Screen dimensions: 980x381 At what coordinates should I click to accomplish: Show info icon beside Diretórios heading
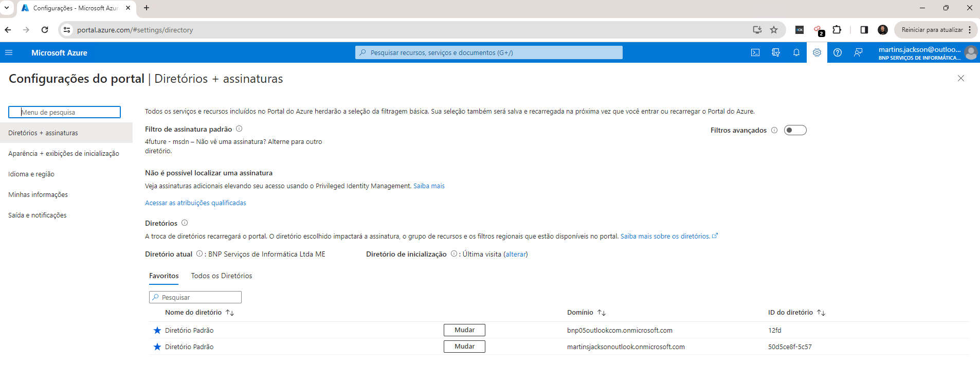[x=185, y=223]
